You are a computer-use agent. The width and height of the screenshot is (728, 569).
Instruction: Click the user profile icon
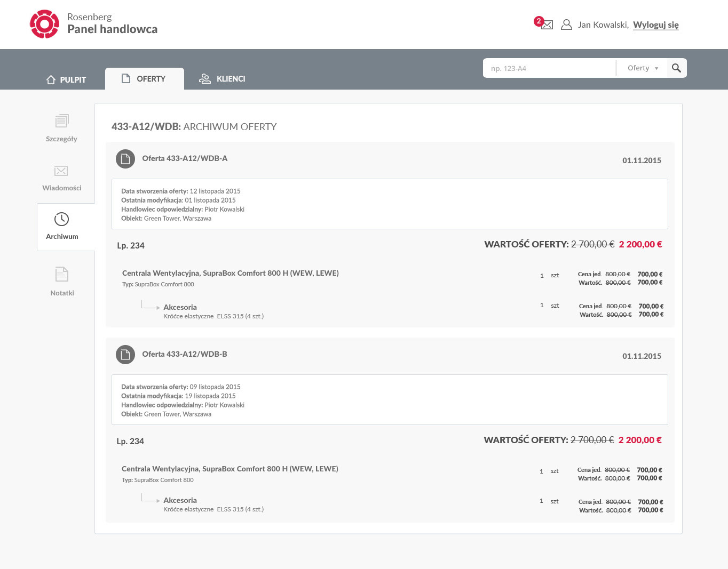pyautogui.click(x=566, y=25)
